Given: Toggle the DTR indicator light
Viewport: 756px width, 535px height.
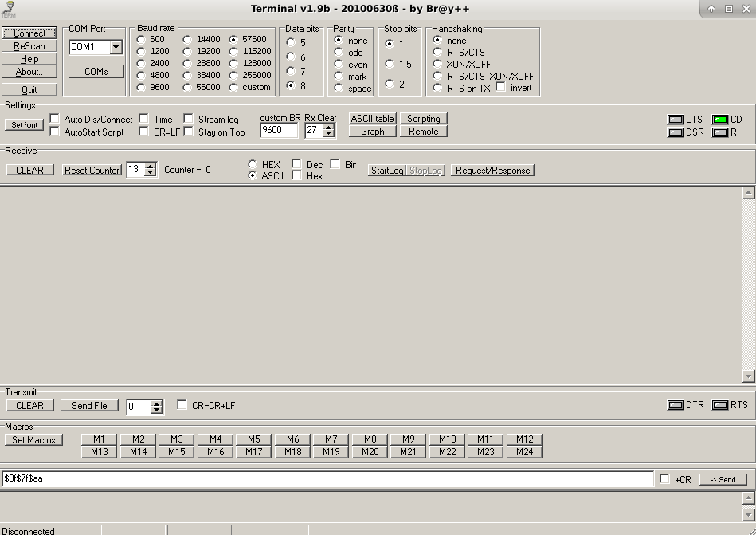Looking at the screenshot, I should point(676,405).
